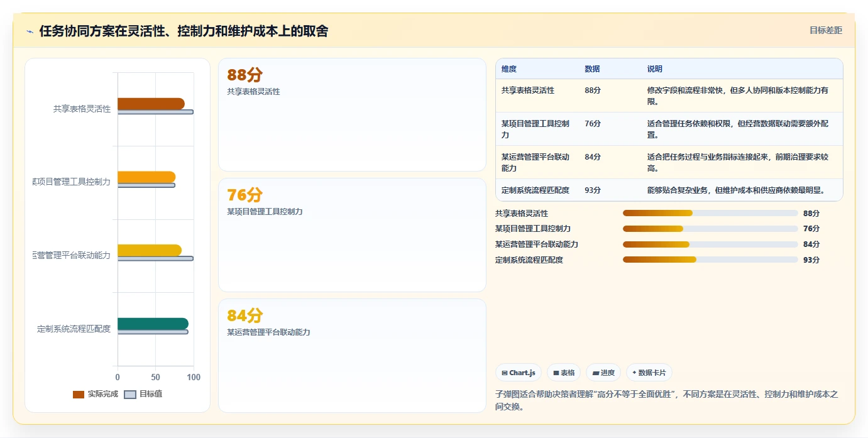868x438 pixels.
Task: Click description starting 适合管理任务依赖和权限
Action: click(738, 129)
